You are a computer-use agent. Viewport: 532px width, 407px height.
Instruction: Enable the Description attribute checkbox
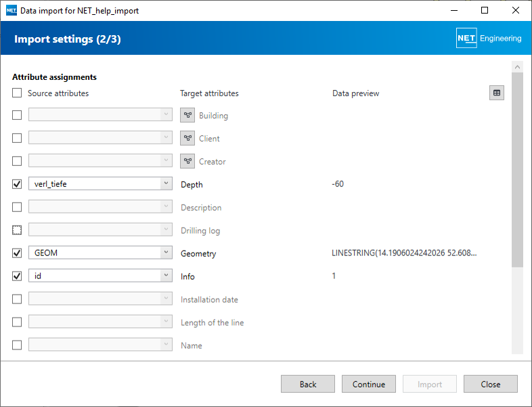[17, 207]
